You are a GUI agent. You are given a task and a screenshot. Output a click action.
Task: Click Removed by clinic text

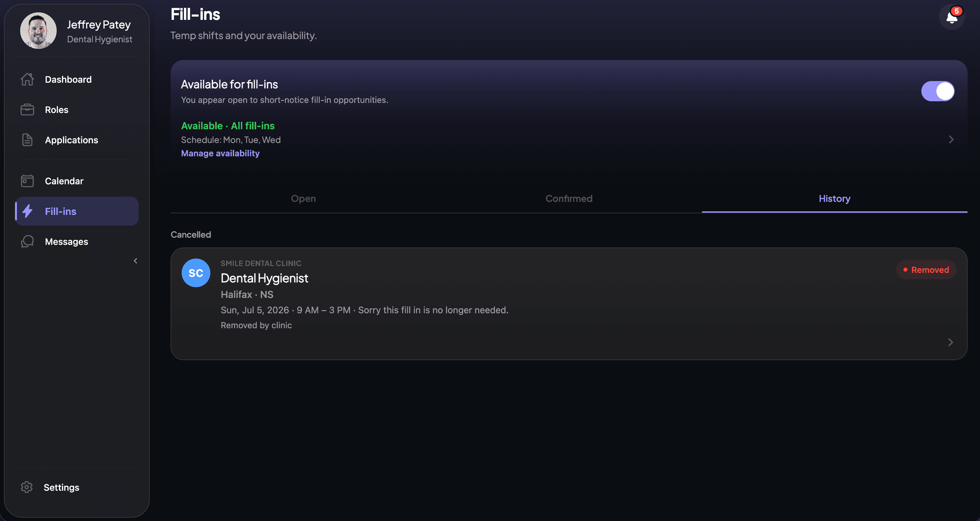coord(256,325)
